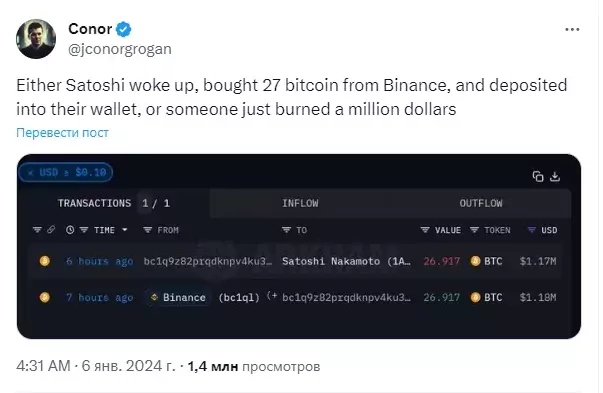This screenshot has height=393, width=603.
Task: Click the plus icon after Binance (bc1ql)
Action: [x=272, y=296]
